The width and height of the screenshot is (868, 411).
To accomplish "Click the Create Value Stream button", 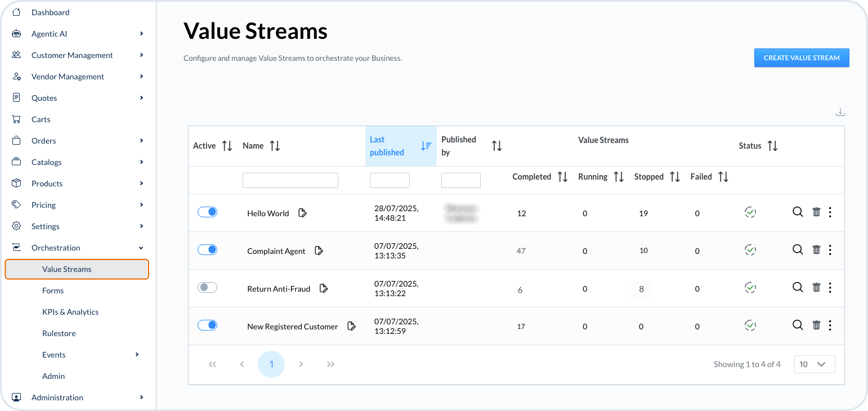I will tap(801, 58).
